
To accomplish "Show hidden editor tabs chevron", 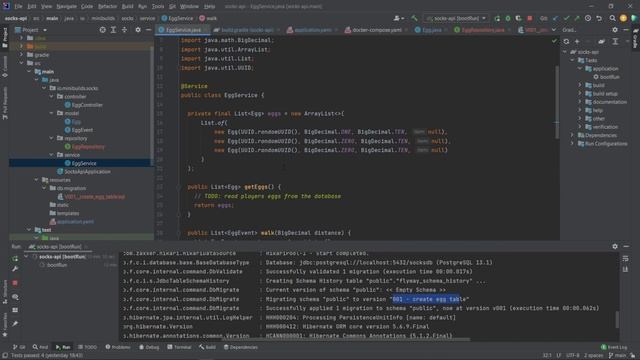I will coord(554,30).
